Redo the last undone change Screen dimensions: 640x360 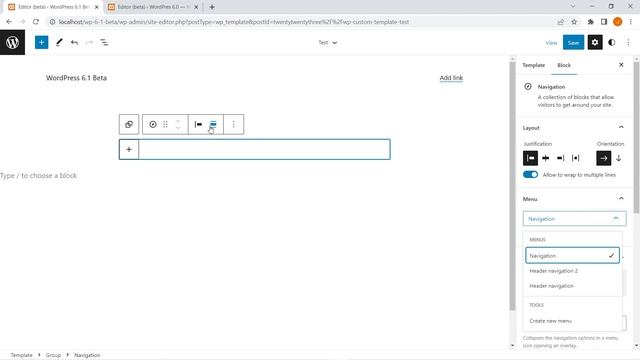[89, 42]
